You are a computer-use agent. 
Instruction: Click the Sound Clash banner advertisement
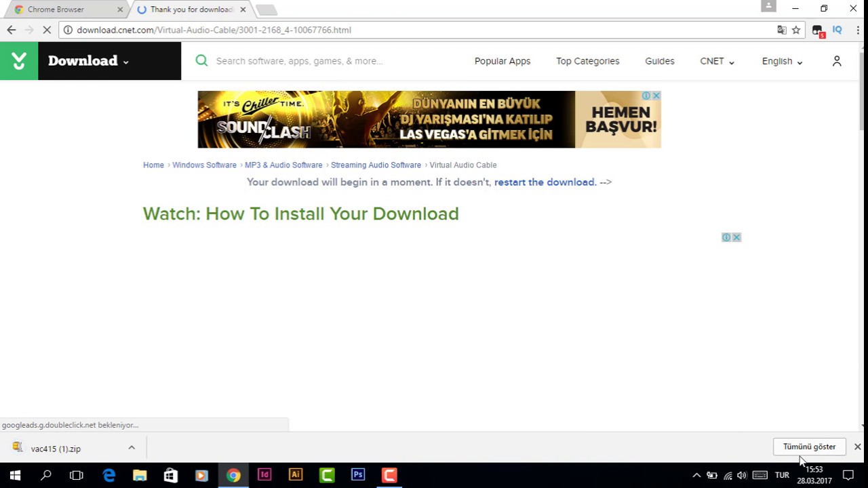pos(429,119)
